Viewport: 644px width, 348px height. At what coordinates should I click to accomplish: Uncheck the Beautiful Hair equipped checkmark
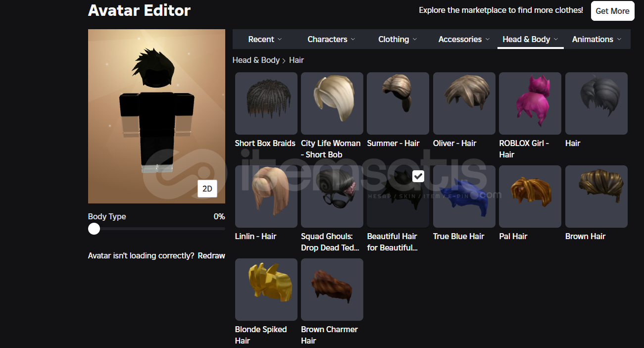418,176
